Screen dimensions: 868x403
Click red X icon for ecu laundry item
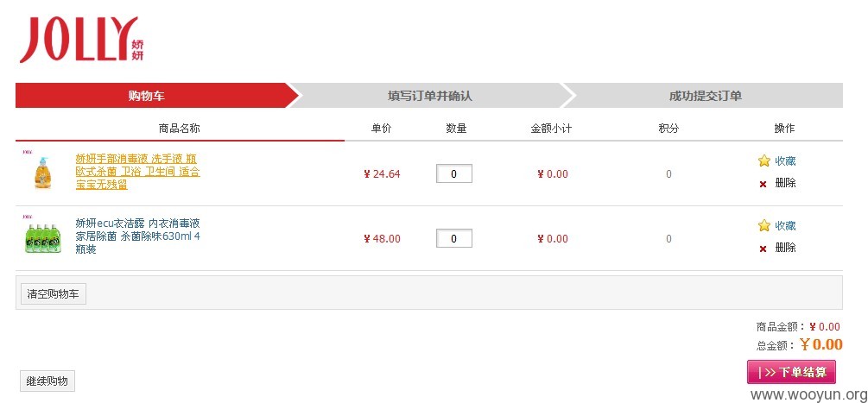[763, 249]
